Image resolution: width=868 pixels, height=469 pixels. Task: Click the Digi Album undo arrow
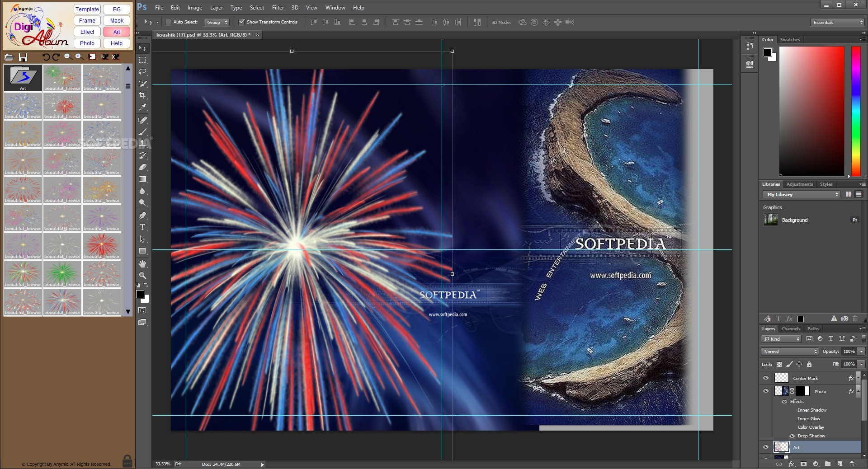pos(46,57)
